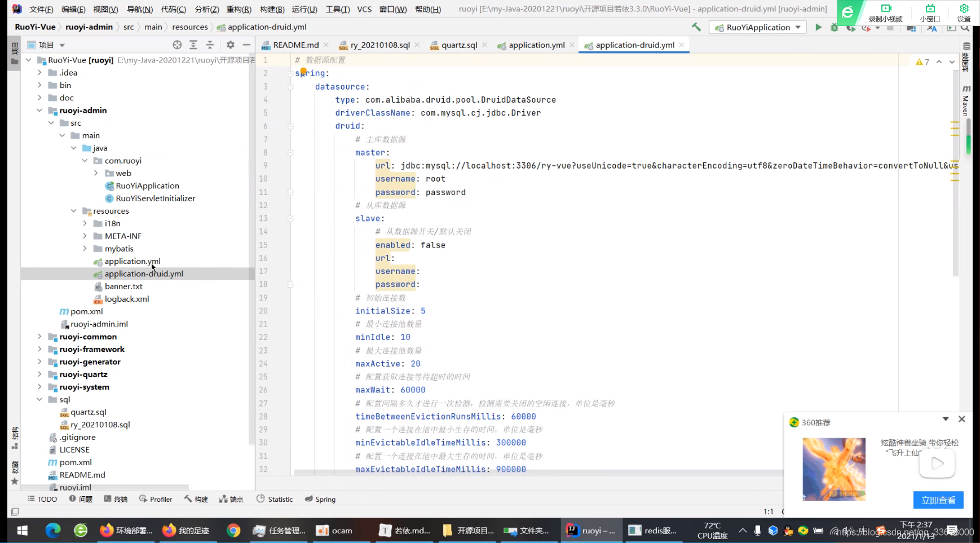Open the Spring tool window
The image size is (980, 543).
point(320,499)
